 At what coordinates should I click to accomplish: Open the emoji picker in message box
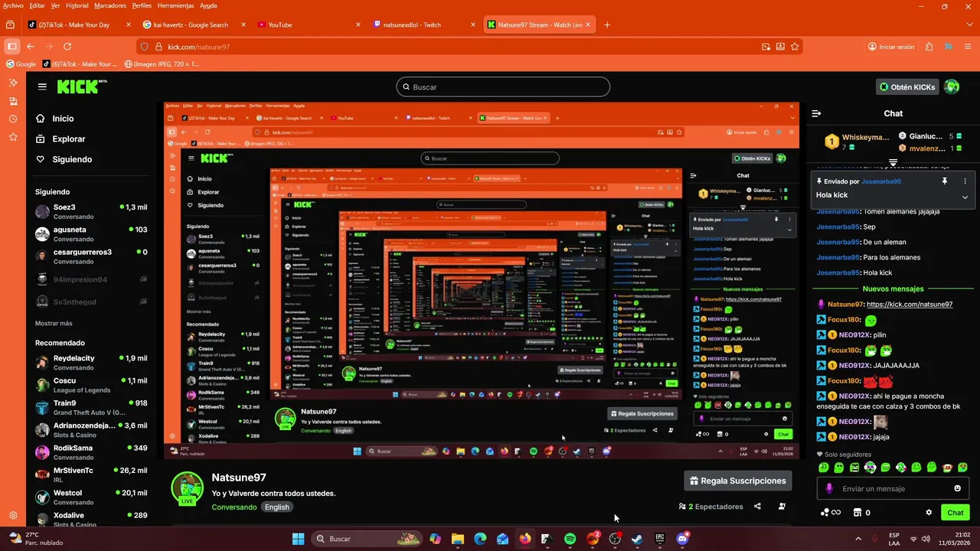coord(957,488)
